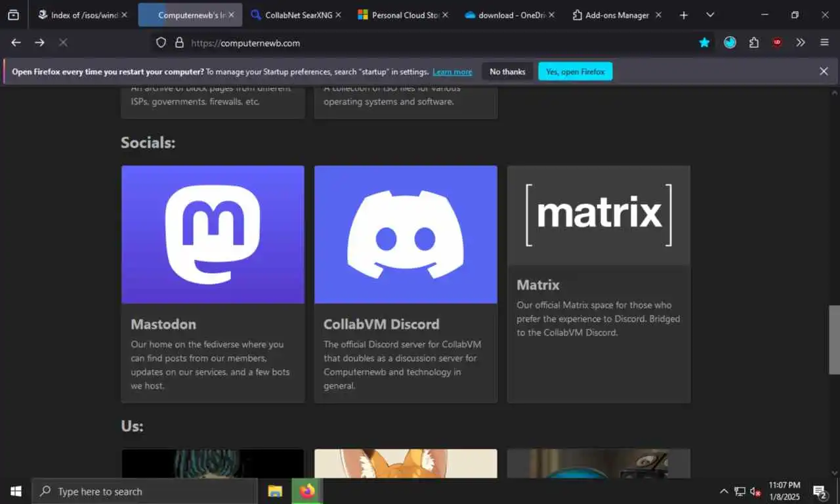Show hidden system tray icons
This screenshot has width=840, height=504.
click(724, 491)
